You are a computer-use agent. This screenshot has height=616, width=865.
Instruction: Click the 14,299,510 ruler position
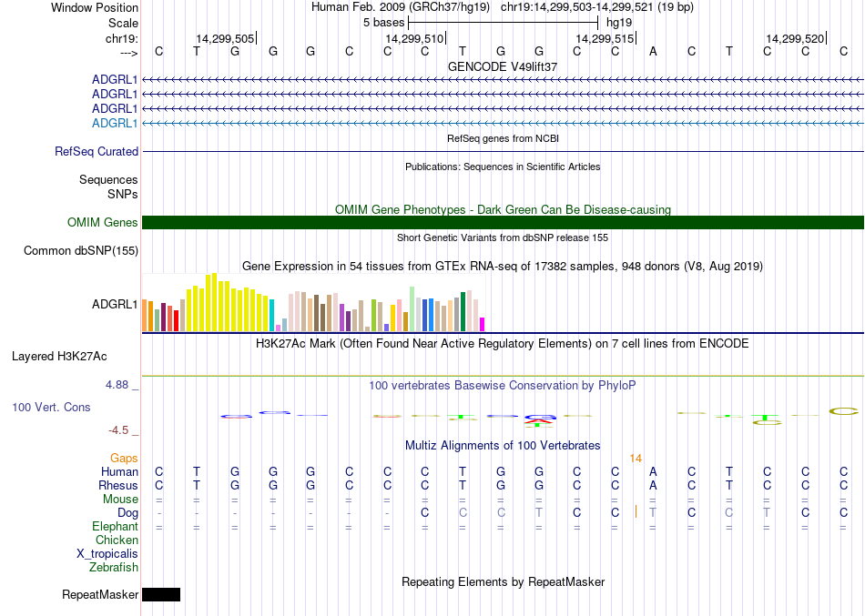(x=414, y=38)
